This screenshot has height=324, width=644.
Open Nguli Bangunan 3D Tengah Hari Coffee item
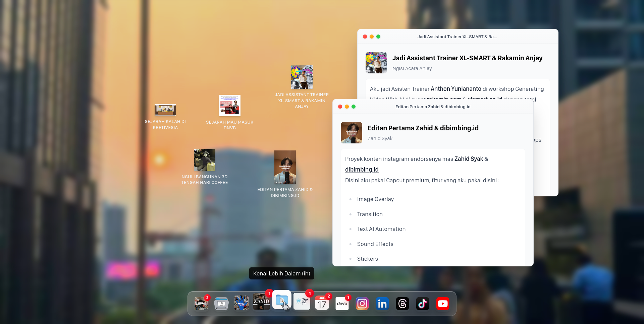click(x=205, y=167)
